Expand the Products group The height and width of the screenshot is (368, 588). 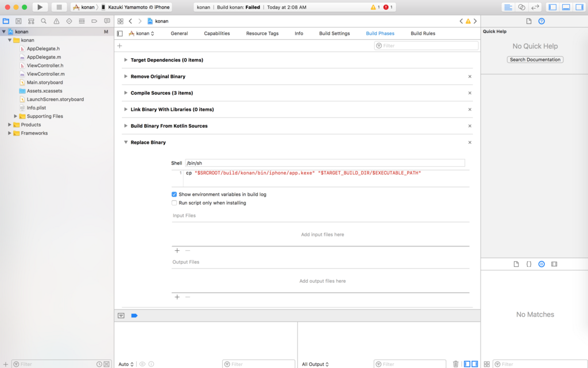[9, 125]
